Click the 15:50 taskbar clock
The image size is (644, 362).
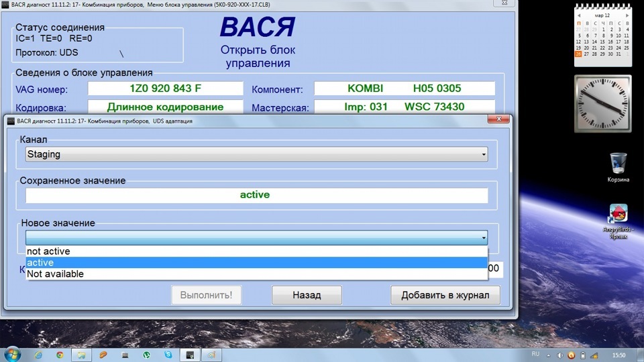[619, 355]
